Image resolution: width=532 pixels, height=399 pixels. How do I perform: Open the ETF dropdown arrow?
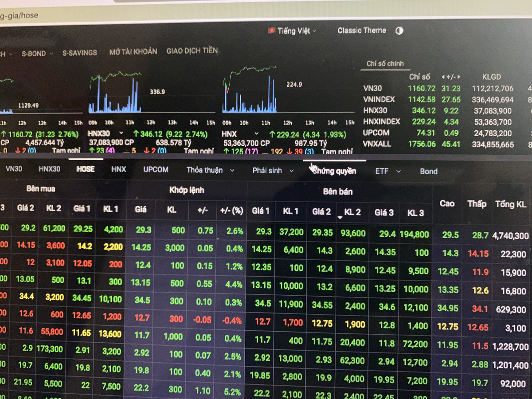pos(398,171)
